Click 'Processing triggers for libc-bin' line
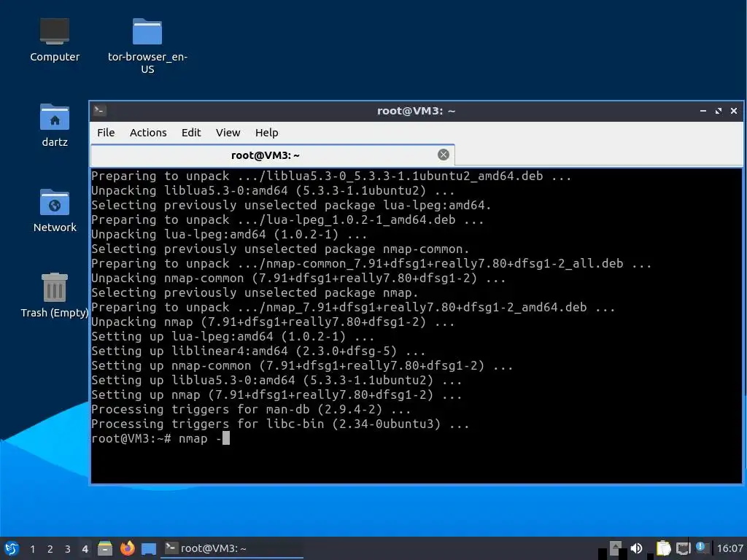The height and width of the screenshot is (560, 747). 280,424
